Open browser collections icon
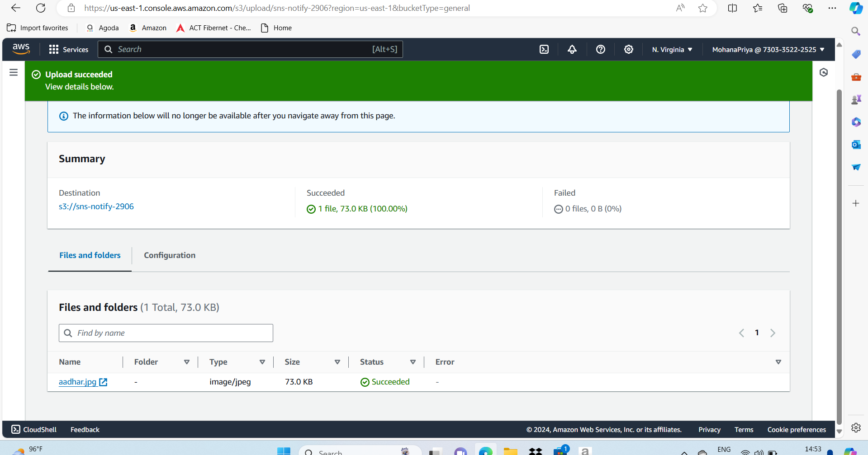Screen dimensions: 868x455 783,8
